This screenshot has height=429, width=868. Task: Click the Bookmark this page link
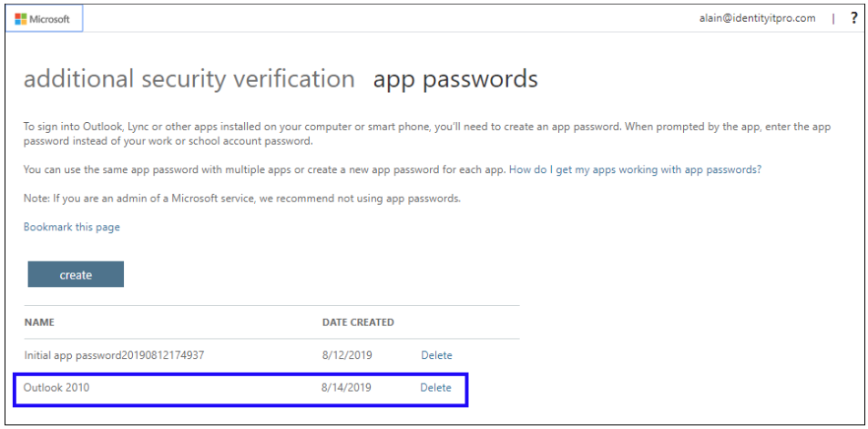(x=71, y=227)
